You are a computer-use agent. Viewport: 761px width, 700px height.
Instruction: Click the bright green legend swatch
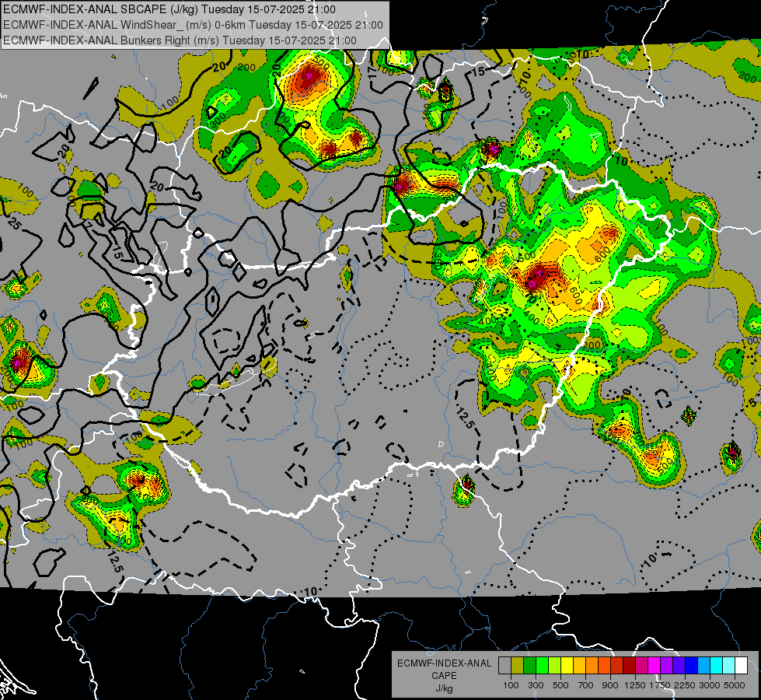542,665
